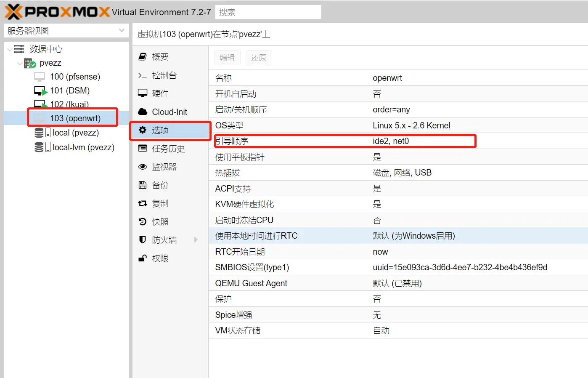
Task: Select the 开机自启动 row
Action: 398,93
